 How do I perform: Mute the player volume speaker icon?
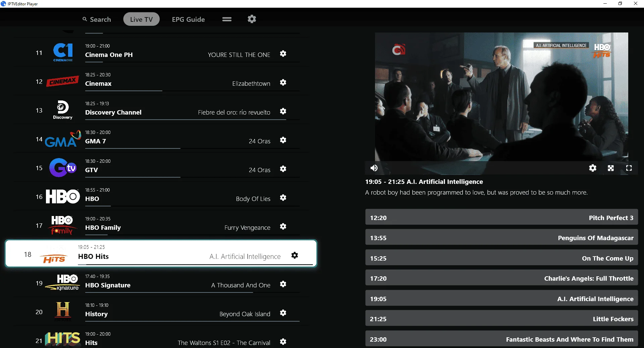[x=374, y=168]
